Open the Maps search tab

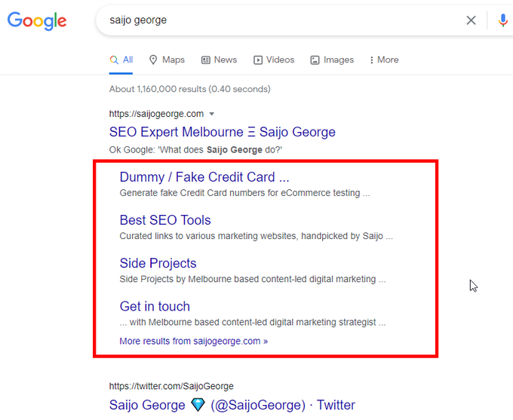point(167,60)
